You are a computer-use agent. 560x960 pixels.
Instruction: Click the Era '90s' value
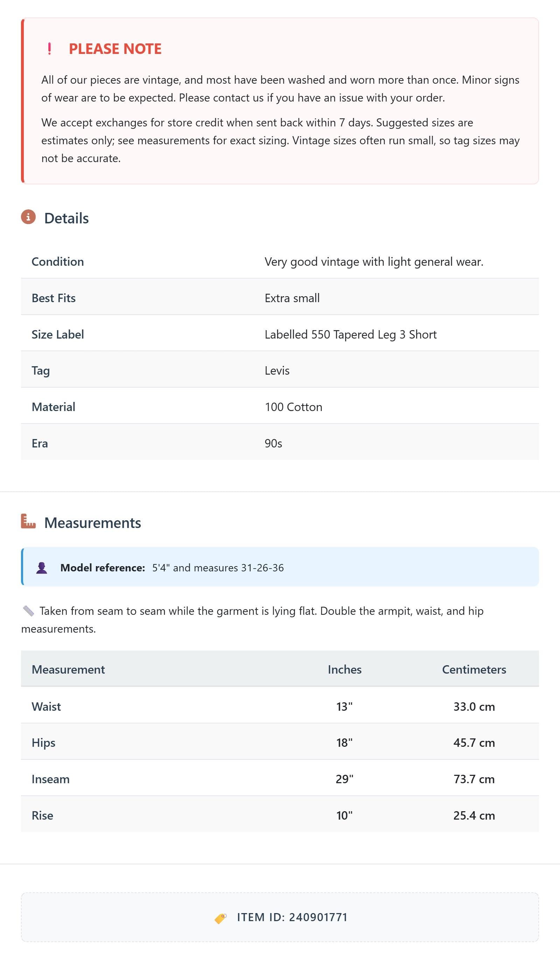(273, 444)
